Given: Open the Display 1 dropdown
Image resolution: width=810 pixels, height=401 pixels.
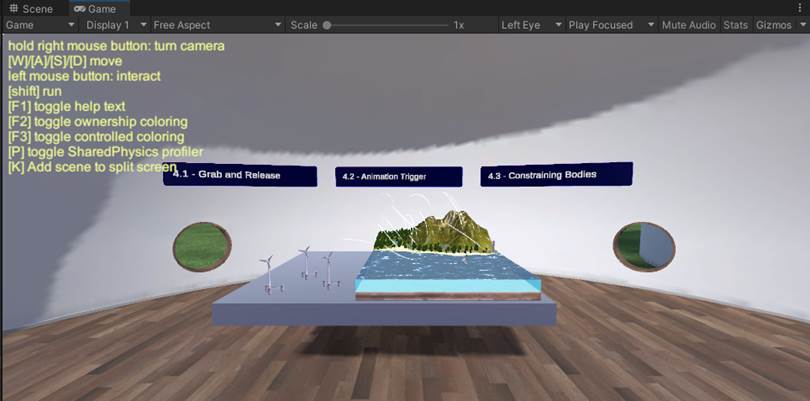Looking at the screenshot, I should pos(114,25).
